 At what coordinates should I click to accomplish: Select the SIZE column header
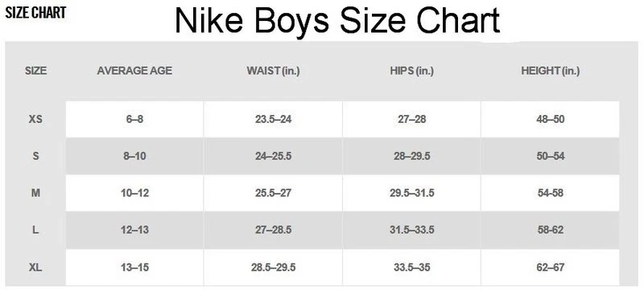35,71
